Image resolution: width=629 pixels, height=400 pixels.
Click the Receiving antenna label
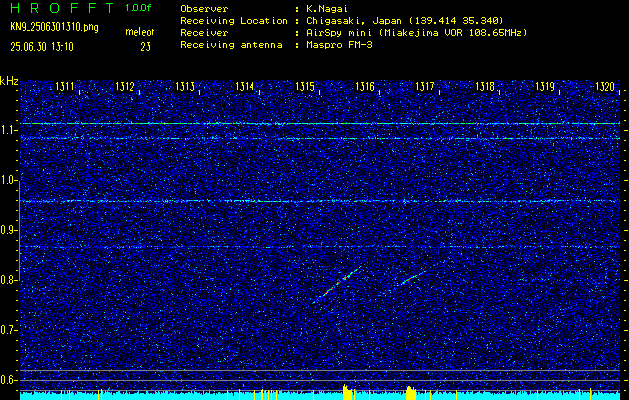[x=231, y=45]
